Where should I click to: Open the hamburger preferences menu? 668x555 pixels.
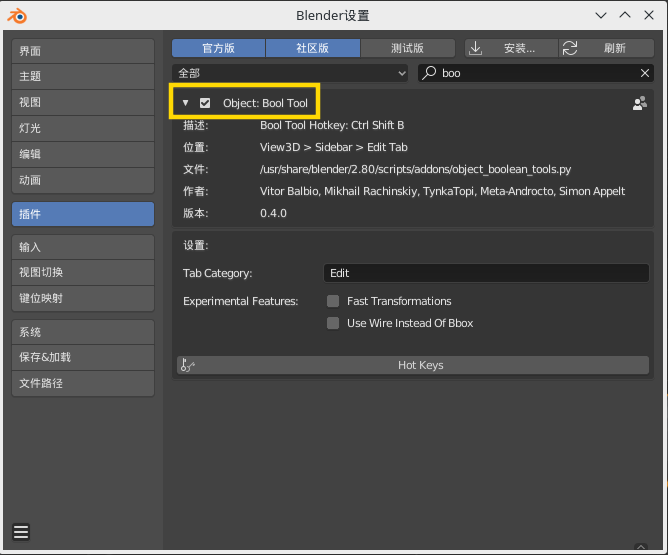click(x=21, y=532)
